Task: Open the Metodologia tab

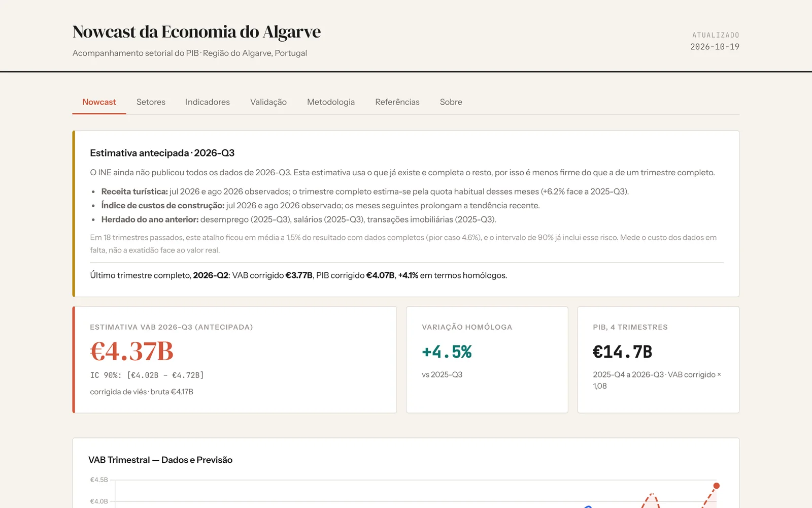Action: (x=331, y=102)
